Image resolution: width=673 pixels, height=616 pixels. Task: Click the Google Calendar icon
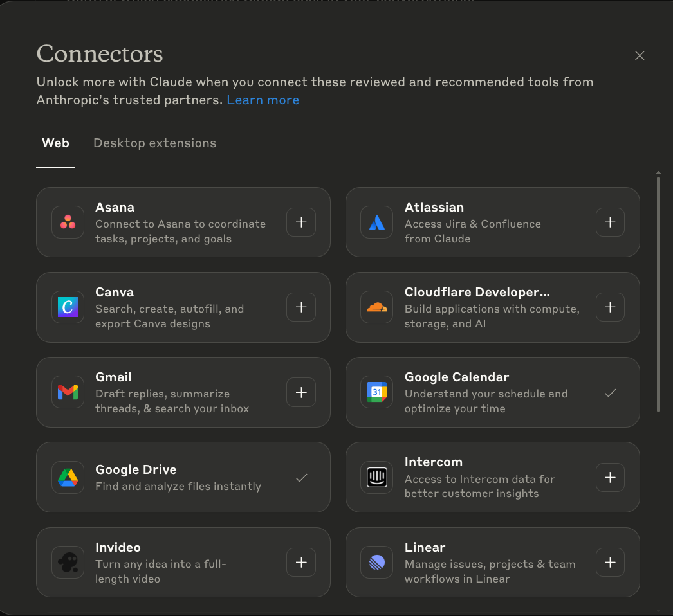(x=376, y=392)
